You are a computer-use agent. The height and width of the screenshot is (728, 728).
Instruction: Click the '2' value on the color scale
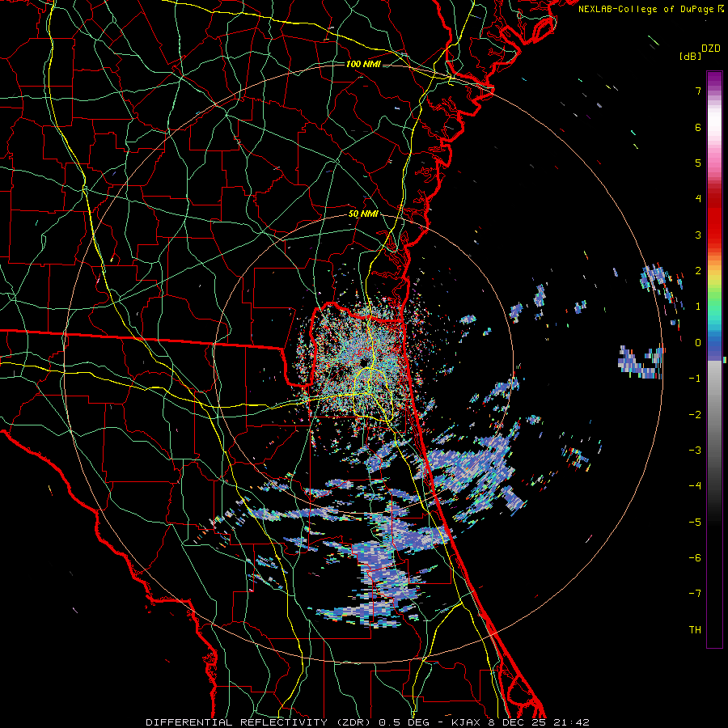point(698,271)
